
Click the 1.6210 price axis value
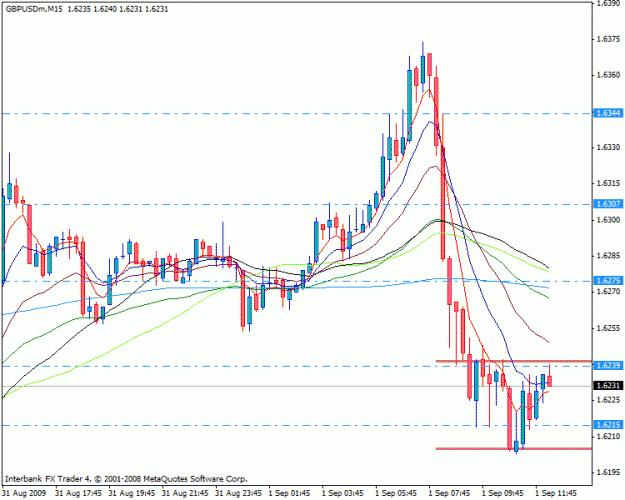click(x=608, y=436)
